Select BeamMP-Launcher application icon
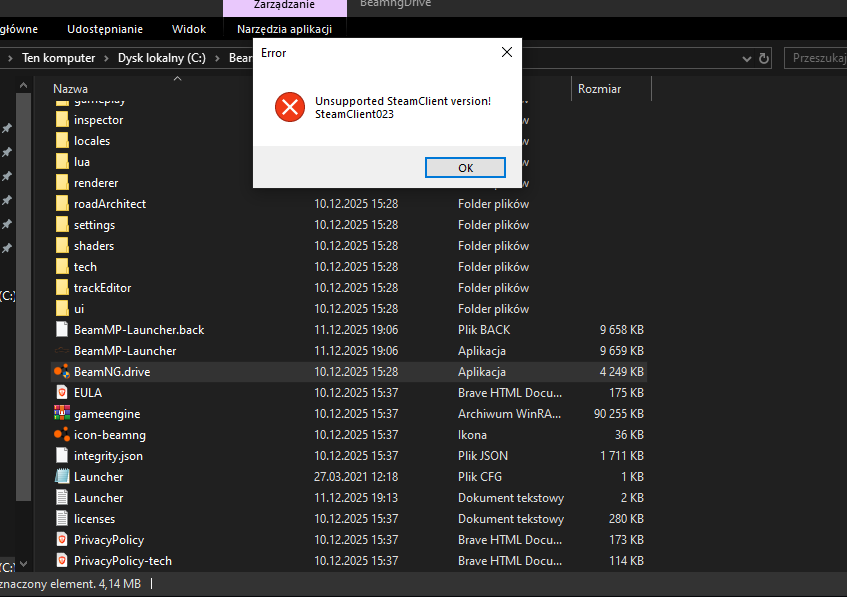 (62, 351)
